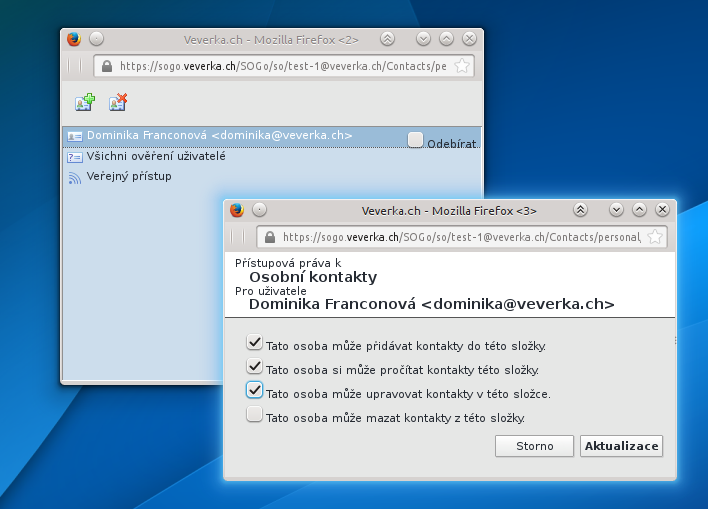The image size is (708, 509).
Task: Click the round pin button in Firefox <2> title bar
Action: click(96, 39)
